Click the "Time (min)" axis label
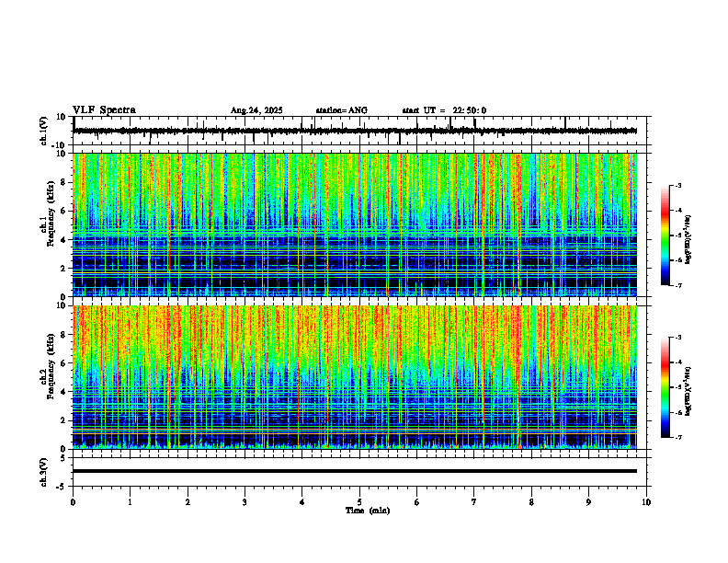This screenshot has width=728, height=563. click(368, 511)
